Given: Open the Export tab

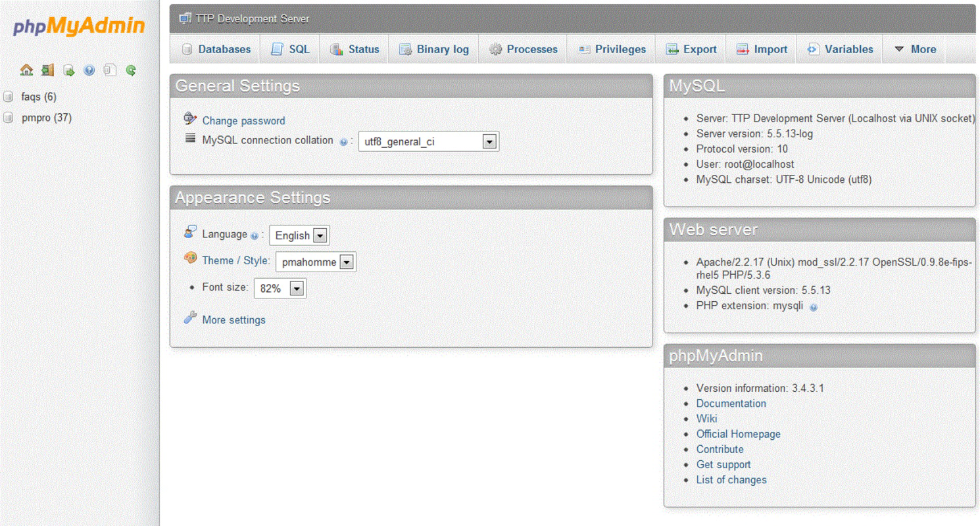Looking at the screenshot, I should [691, 49].
